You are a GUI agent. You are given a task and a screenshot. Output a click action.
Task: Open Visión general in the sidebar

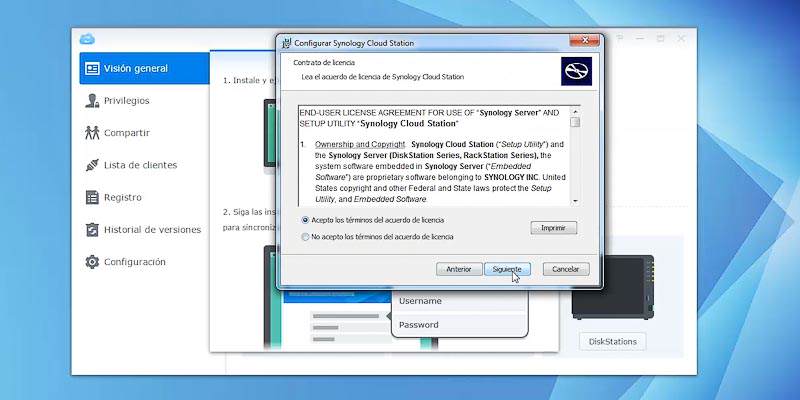pos(144,68)
